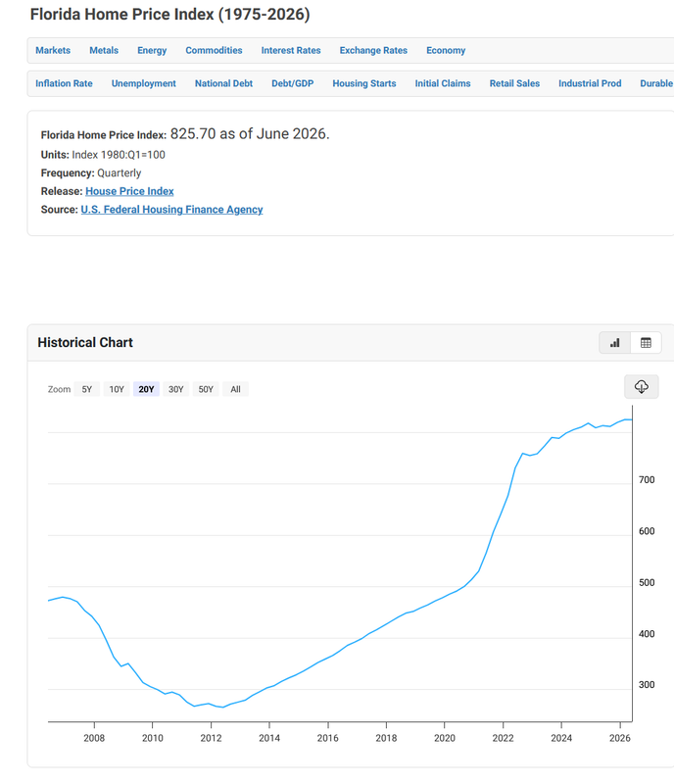Screen dimensions: 674x784
Task: Go to Initial Claims page
Action: click(443, 83)
